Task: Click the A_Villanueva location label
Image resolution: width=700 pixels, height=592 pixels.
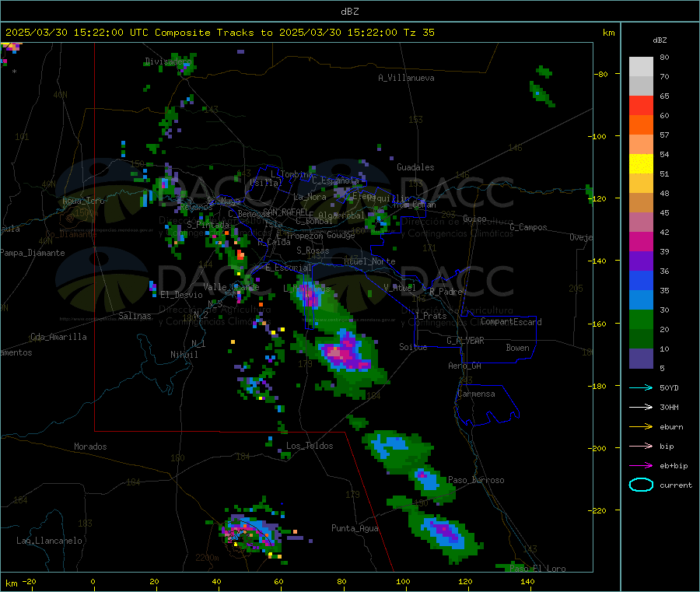Action: 406,78
